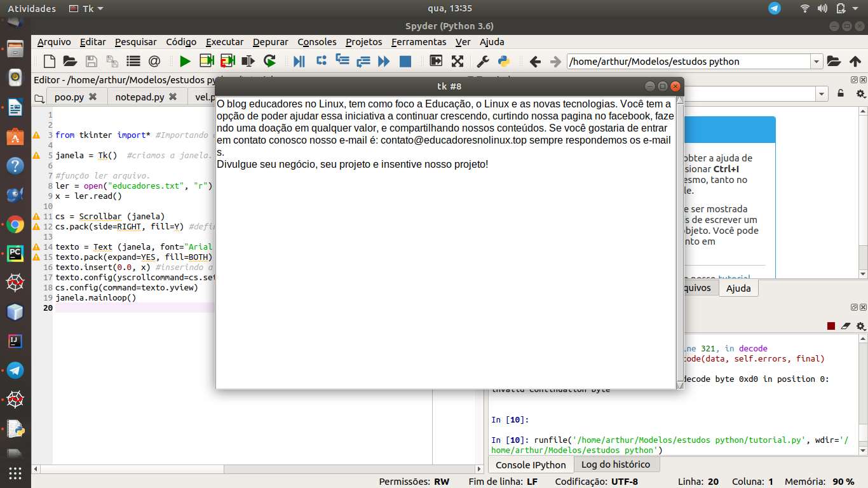868x488 pixels.
Task: Toggle the lock icon in the Help pane
Action: pyautogui.click(x=841, y=93)
